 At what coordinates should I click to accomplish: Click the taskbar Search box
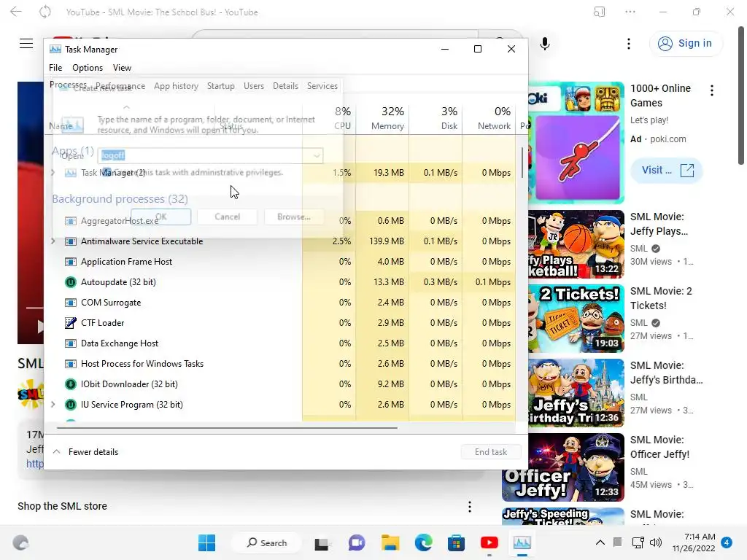(x=267, y=542)
